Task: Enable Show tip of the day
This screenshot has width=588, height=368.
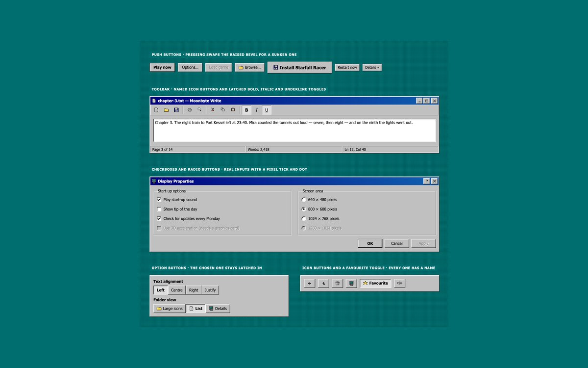Action: pos(159,209)
